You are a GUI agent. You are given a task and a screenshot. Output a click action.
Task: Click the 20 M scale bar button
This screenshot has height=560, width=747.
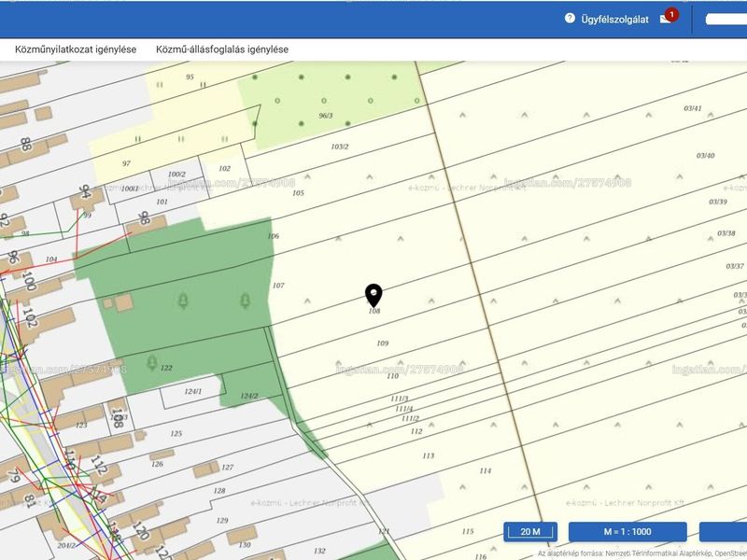coord(530,532)
